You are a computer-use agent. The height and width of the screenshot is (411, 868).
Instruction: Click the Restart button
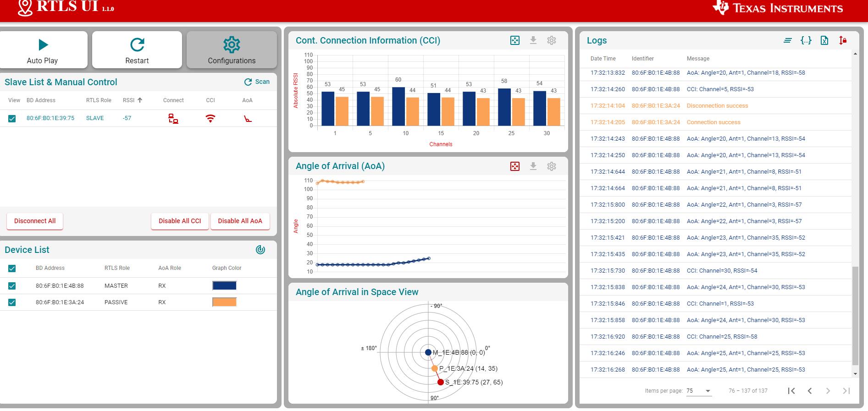coord(137,50)
